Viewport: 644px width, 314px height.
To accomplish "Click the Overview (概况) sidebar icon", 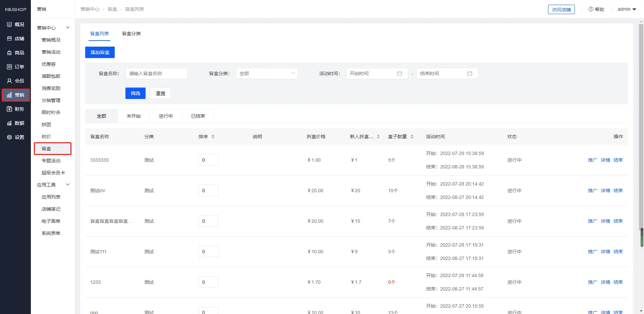I will (x=9, y=24).
